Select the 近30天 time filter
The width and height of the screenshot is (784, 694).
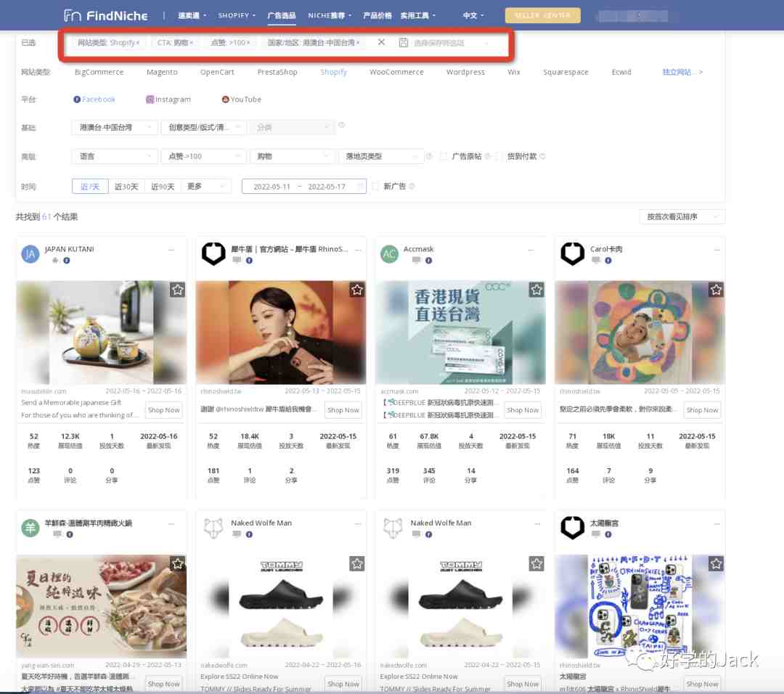point(126,187)
